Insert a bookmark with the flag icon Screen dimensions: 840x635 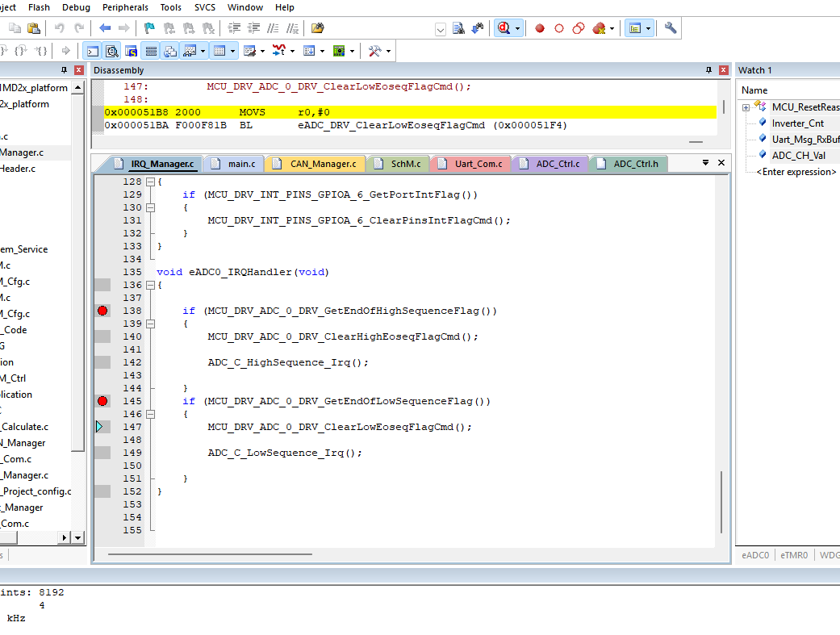pyautogui.click(x=149, y=28)
